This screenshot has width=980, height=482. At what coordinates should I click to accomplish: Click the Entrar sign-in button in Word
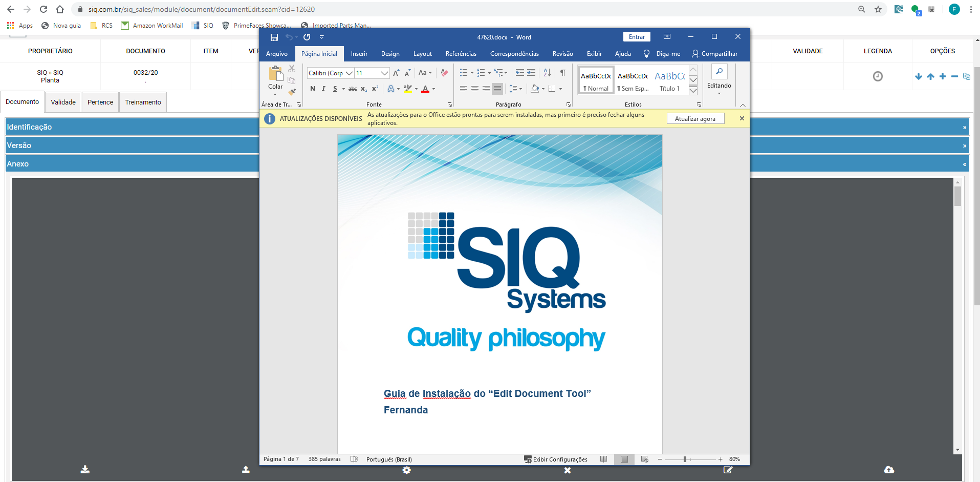[x=637, y=37]
